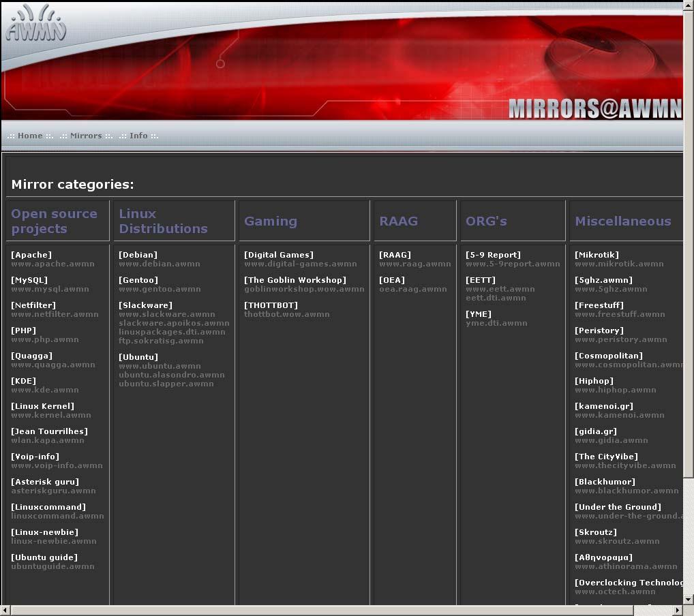Open www.octech.awmn mirror
694x616 pixels.
click(615, 591)
